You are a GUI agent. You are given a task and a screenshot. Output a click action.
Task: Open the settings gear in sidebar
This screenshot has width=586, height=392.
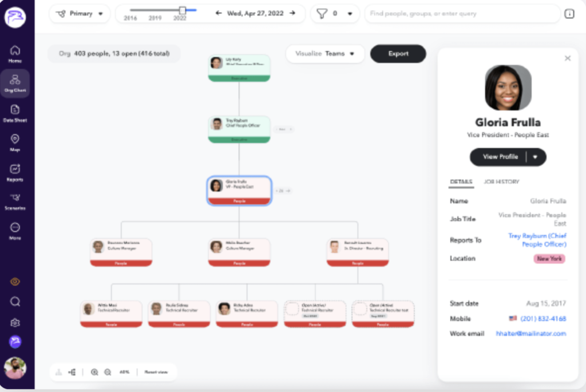[15, 323]
